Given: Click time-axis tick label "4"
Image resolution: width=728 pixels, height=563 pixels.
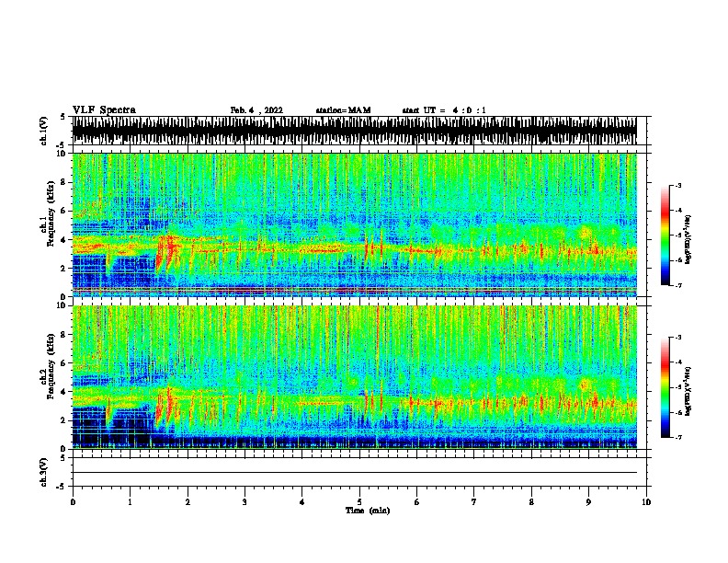Looking at the screenshot, I should coord(301,502).
